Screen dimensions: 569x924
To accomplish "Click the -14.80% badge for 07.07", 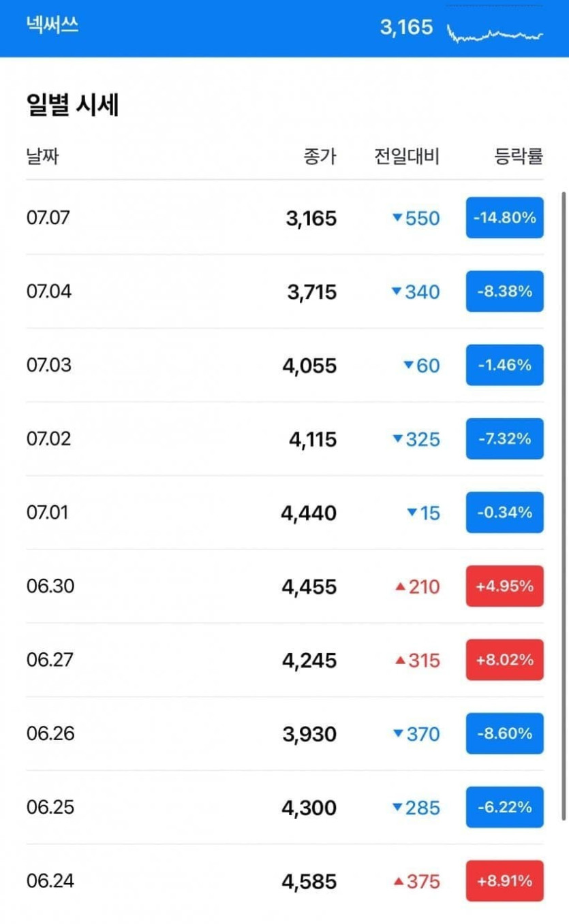I will [x=504, y=218].
